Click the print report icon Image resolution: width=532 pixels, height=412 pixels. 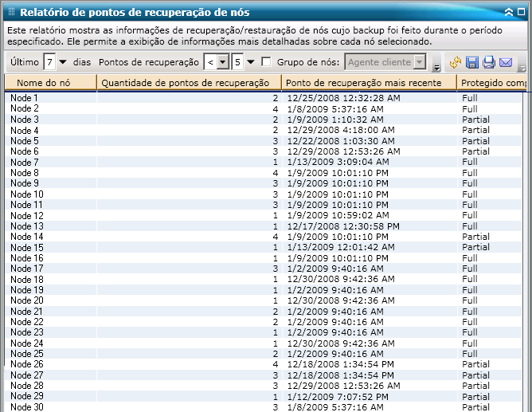(488, 62)
